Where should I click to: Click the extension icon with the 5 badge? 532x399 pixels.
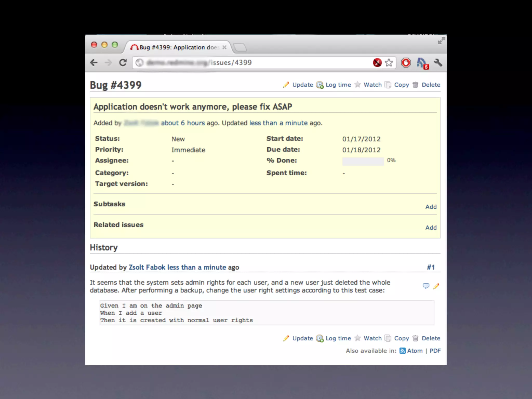click(422, 63)
